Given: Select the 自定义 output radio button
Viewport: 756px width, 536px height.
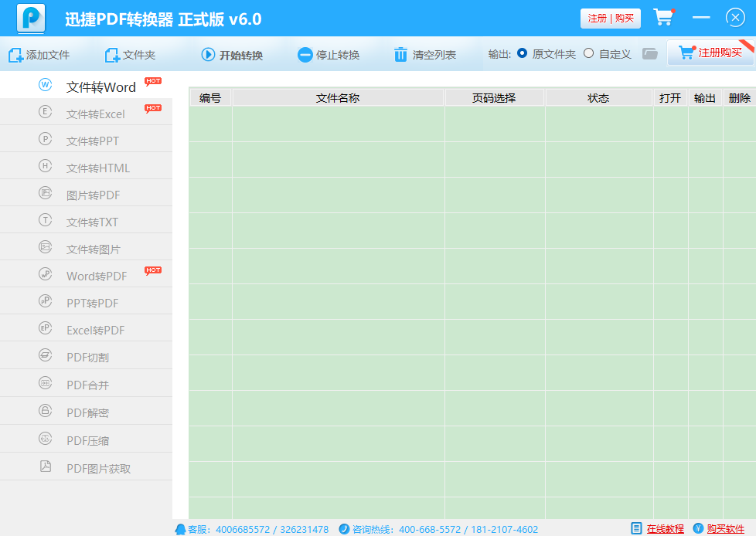Looking at the screenshot, I should pos(589,53).
